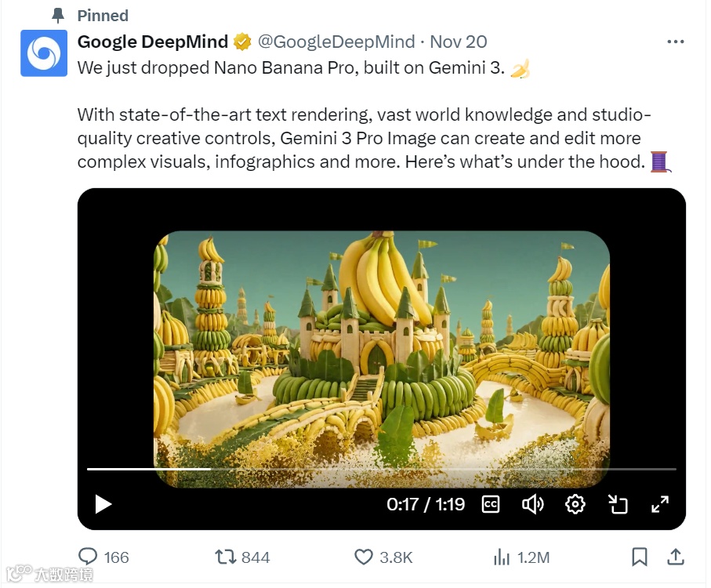Screen dimensions: 711x588
Task: Click the gold verified badge
Action: (242, 42)
